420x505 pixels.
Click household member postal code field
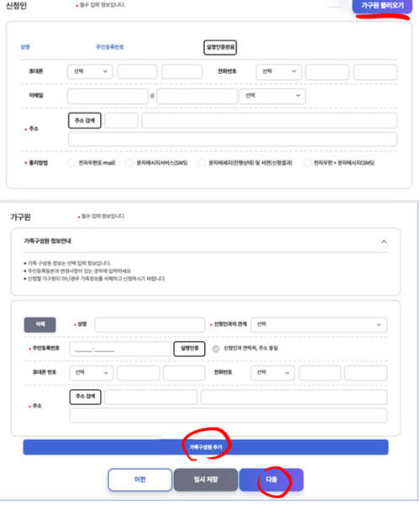150,397
